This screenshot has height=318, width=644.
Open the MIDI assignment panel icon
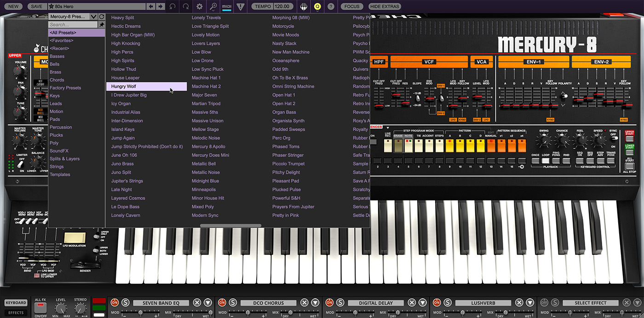click(227, 6)
